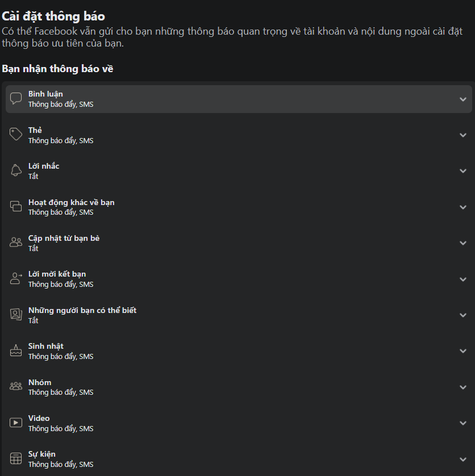475x476 pixels.
Task: Expand the Bình luận chevron
Action: (463, 99)
